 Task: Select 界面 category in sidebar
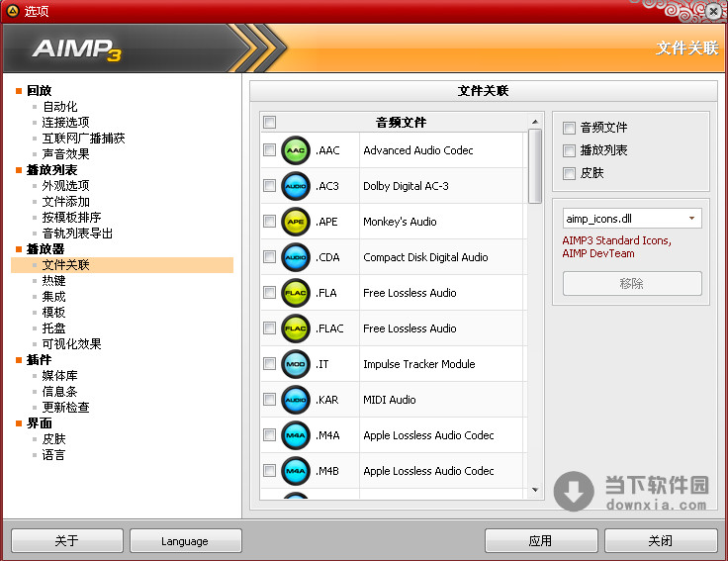(39, 423)
